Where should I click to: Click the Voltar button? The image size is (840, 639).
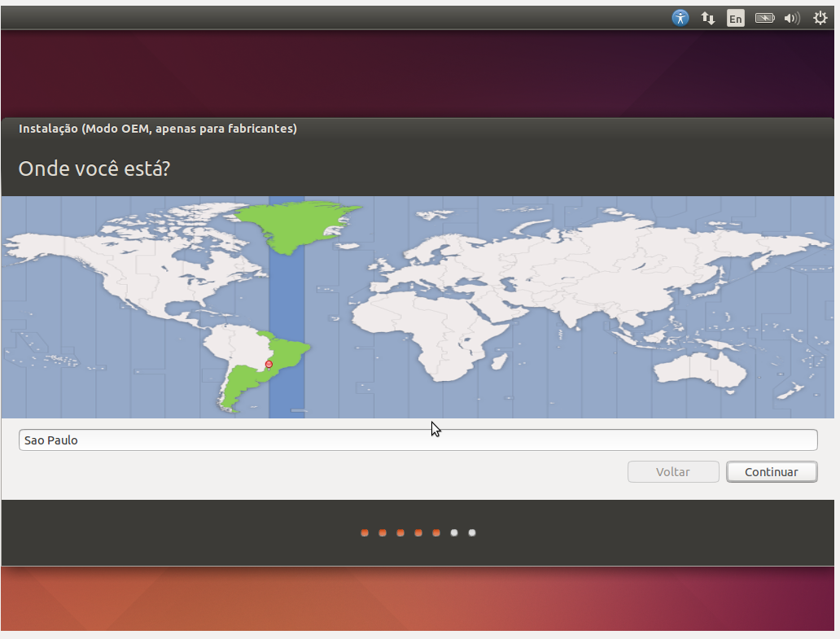(x=673, y=472)
